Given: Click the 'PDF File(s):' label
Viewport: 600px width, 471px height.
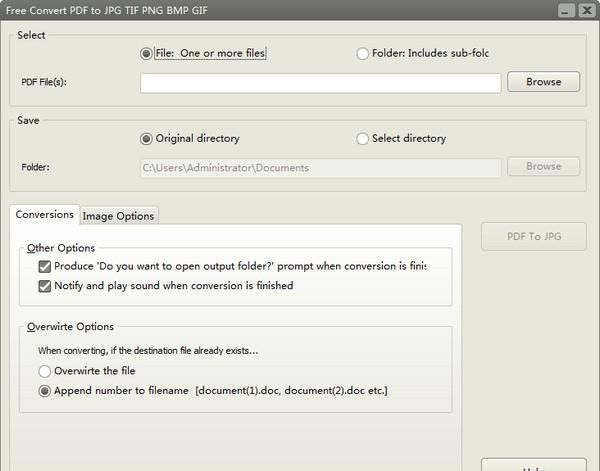Looking at the screenshot, I should click(x=44, y=82).
